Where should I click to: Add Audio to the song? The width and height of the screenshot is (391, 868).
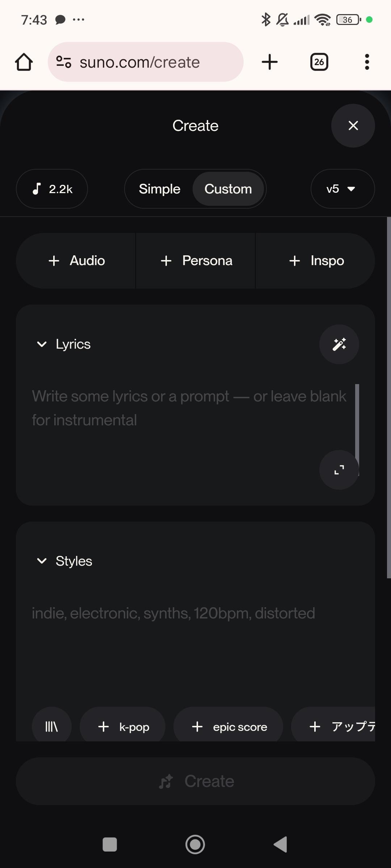coord(76,261)
